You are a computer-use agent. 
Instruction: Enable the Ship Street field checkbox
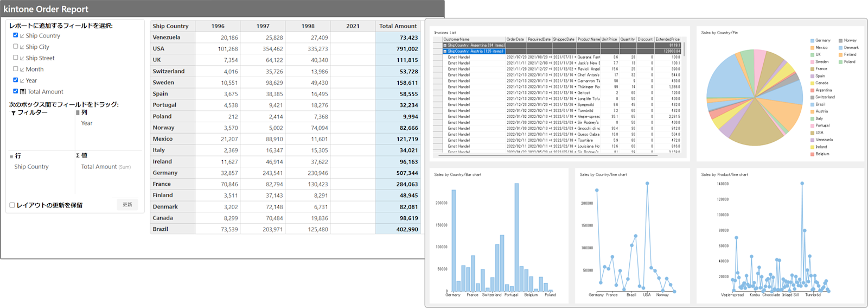16,58
